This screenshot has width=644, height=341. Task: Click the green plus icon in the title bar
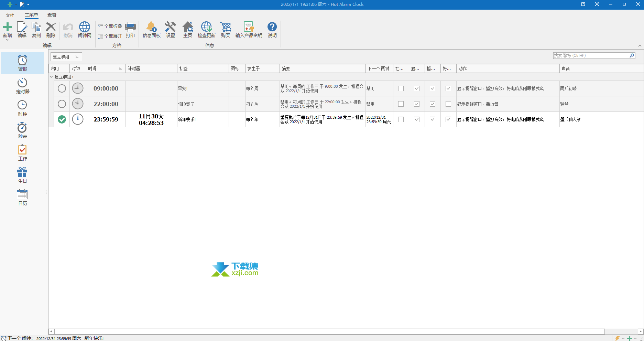tap(10, 4)
